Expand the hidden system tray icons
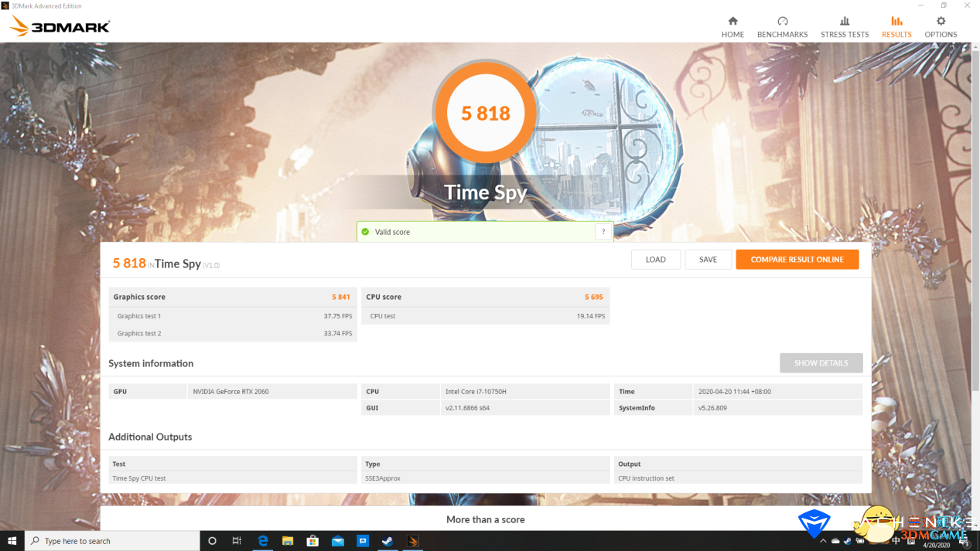Image resolution: width=980 pixels, height=551 pixels. tap(823, 541)
